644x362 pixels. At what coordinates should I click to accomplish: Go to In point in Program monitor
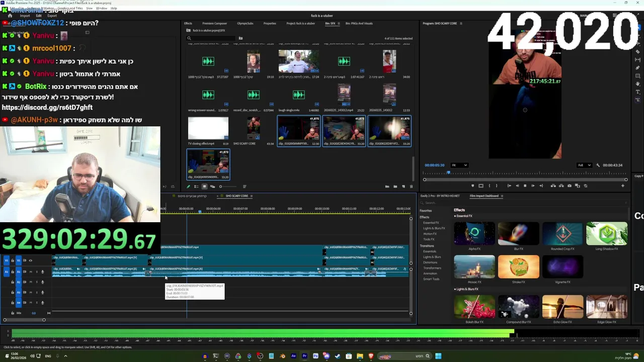[509, 186]
